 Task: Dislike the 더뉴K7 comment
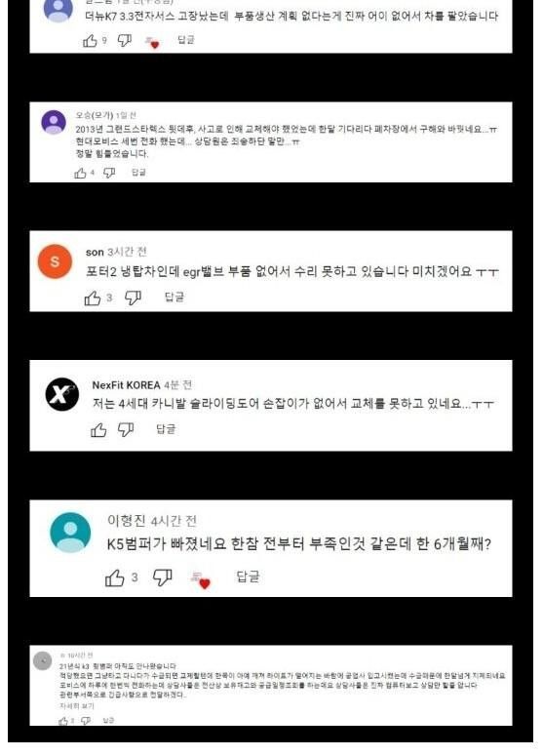125,41
